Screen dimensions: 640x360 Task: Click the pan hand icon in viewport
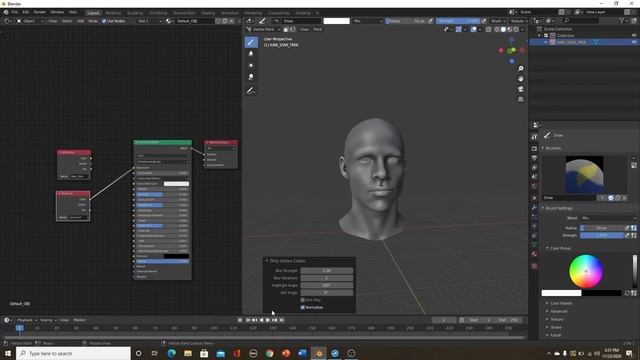coord(520,79)
